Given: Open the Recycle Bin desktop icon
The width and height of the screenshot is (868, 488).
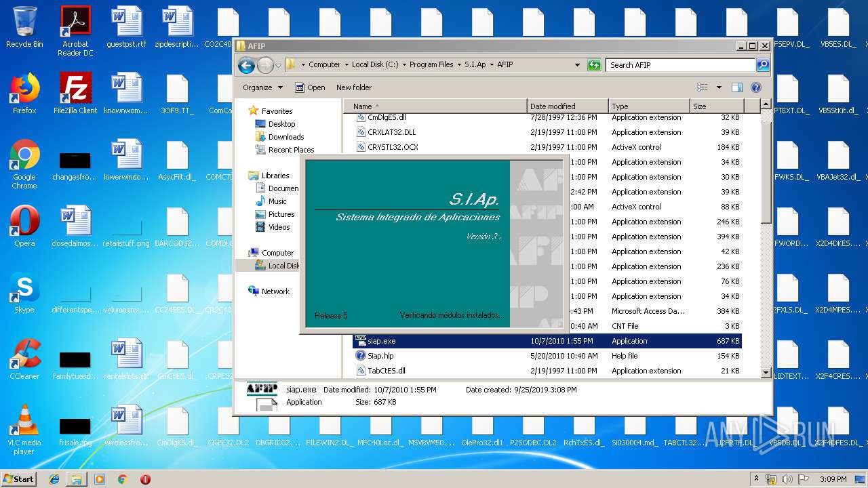Looking at the screenshot, I should tap(24, 28).
